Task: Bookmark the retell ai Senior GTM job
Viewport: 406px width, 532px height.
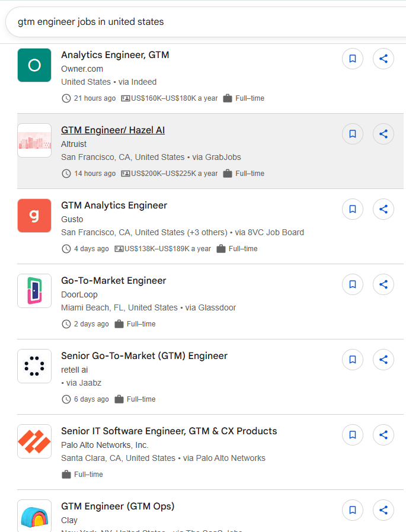Action: [353, 360]
